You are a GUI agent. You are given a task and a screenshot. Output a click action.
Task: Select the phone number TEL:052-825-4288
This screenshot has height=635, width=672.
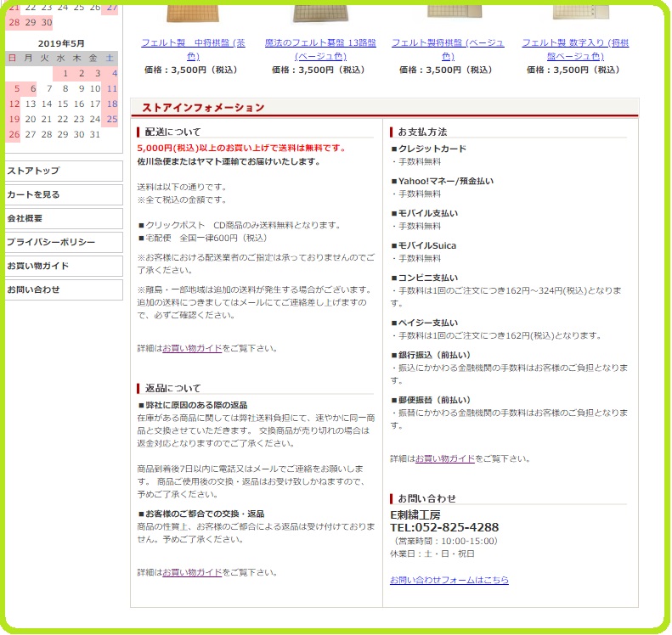click(444, 527)
